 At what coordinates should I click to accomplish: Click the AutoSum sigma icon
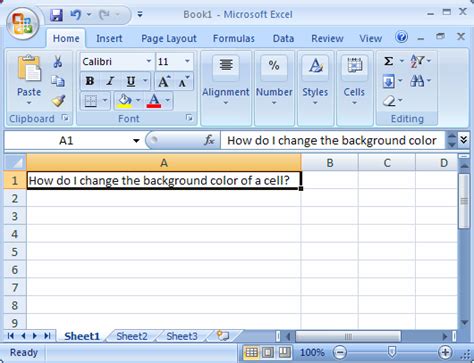[x=388, y=61]
